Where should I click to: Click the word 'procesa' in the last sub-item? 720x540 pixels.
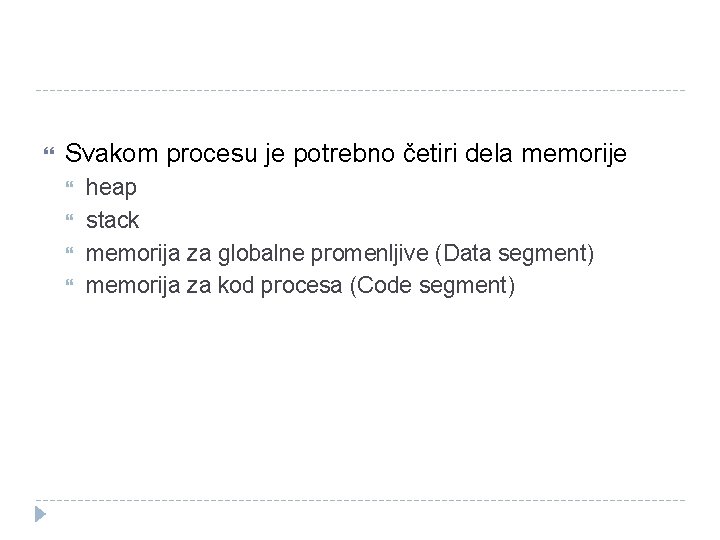tap(301, 287)
